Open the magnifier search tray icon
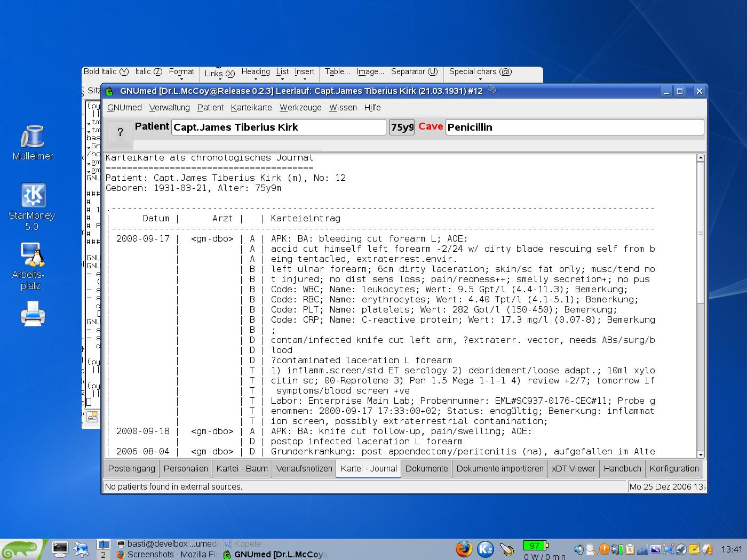747x560 pixels. [x=591, y=549]
